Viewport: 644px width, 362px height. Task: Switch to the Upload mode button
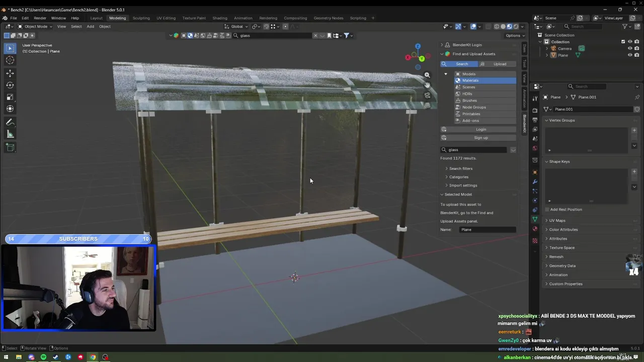click(x=497, y=64)
